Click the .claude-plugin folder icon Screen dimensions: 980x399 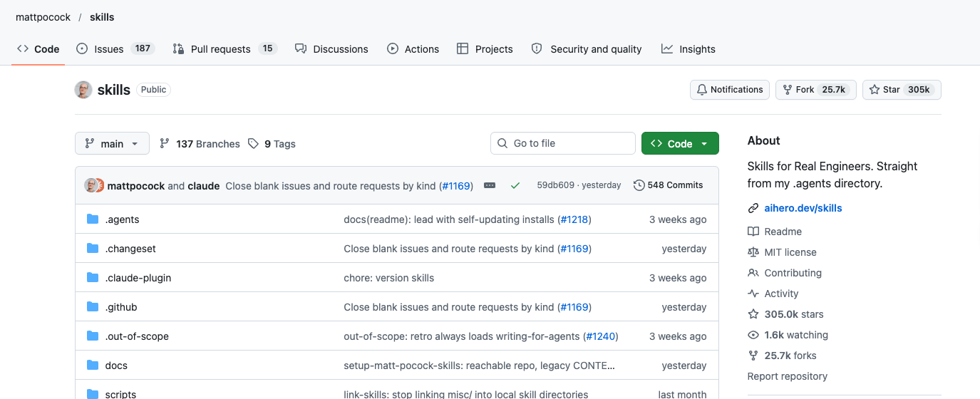(x=93, y=277)
